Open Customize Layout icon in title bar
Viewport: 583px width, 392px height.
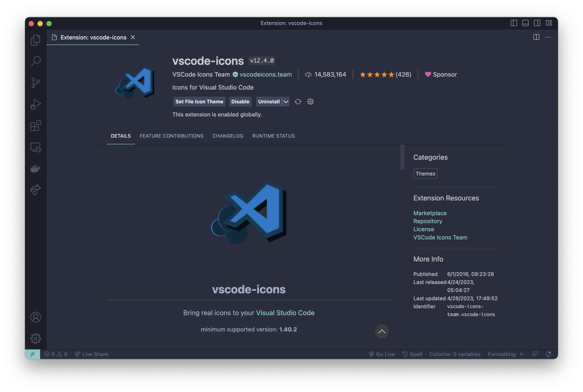[x=549, y=23]
